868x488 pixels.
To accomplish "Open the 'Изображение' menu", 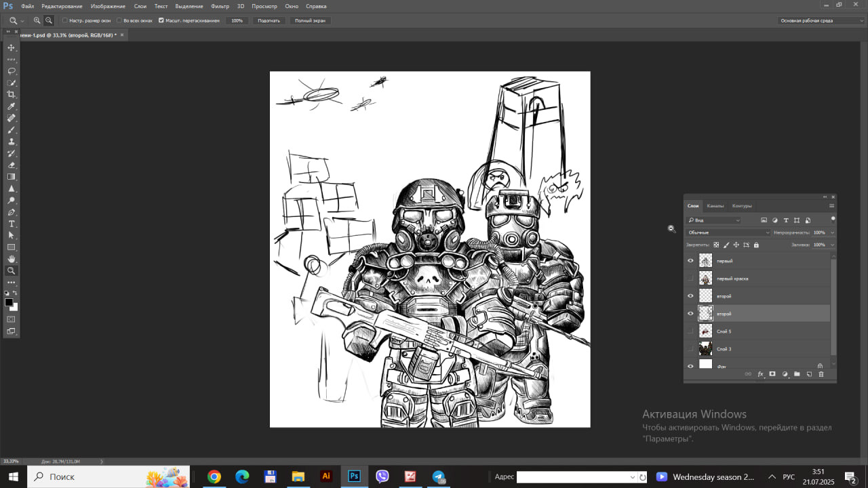I will point(108,6).
